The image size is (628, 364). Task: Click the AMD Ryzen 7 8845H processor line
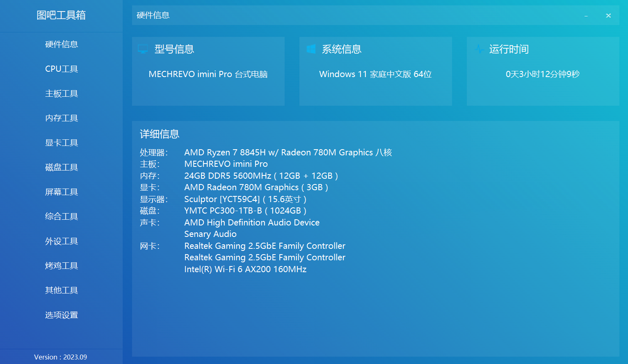click(288, 152)
